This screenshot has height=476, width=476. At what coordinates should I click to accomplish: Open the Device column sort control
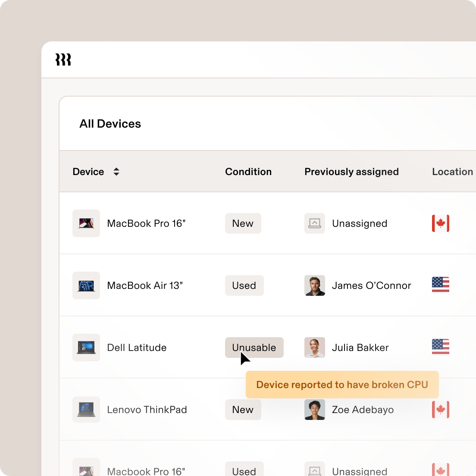[x=116, y=171]
